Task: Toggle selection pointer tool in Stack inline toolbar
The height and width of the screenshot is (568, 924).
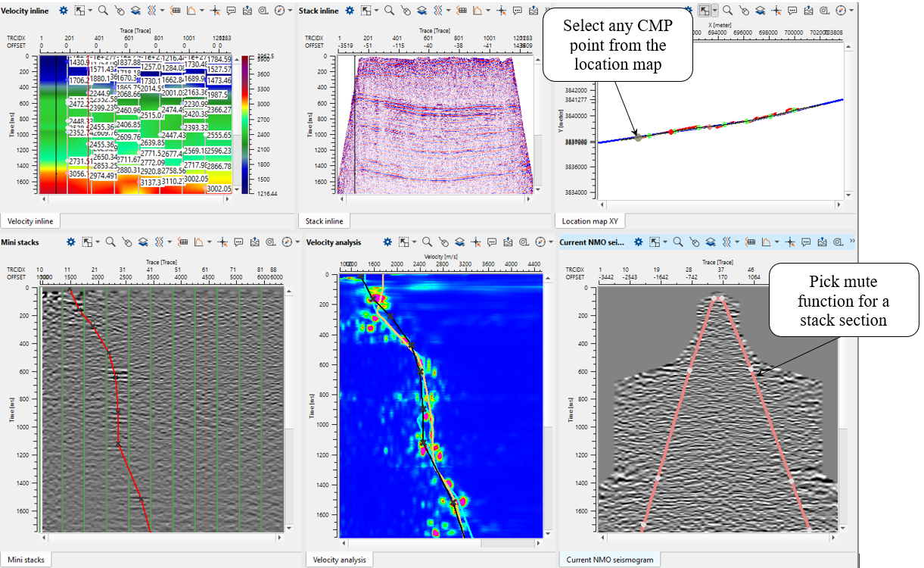Action: click(x=366, y=11)
